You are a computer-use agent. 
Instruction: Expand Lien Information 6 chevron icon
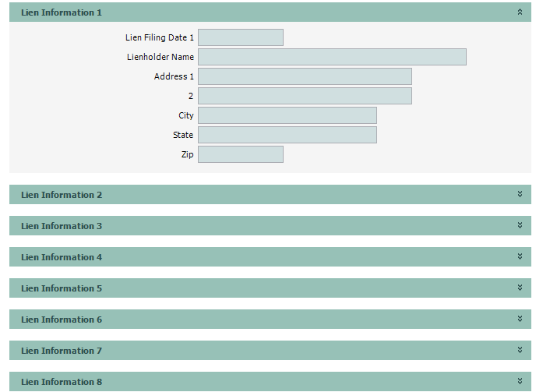520,320
